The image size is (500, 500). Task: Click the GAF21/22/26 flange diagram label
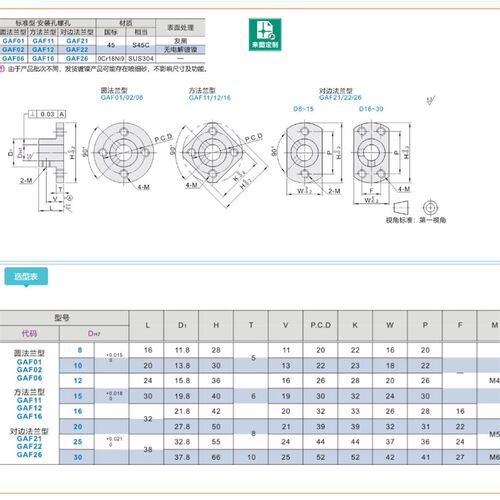[340, 98]
